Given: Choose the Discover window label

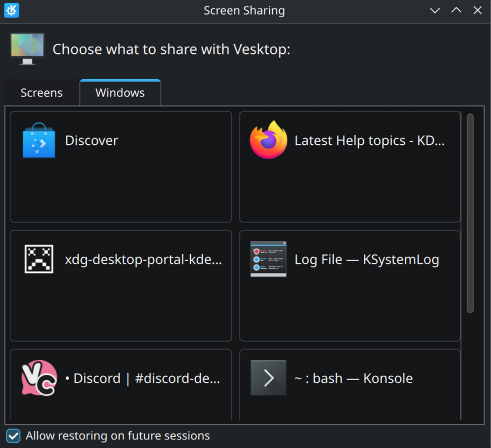Looking at the screenshot, I should click(92, 141).
